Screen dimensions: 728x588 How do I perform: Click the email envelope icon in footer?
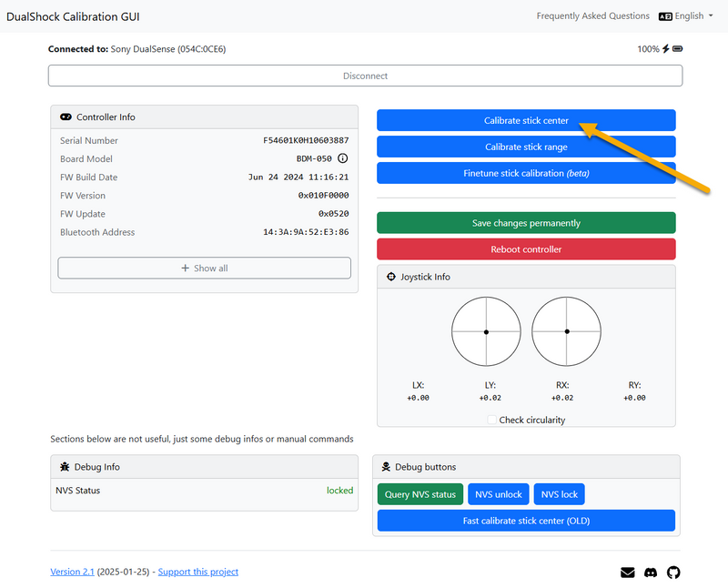[x=627, y=573]
